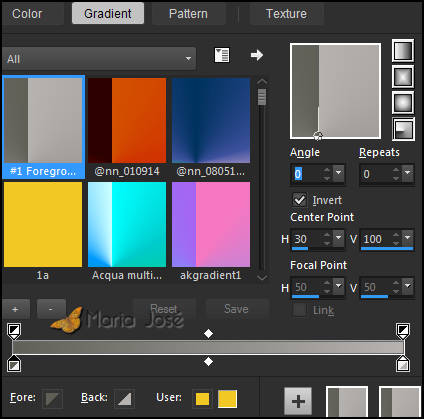
Task: Click the Save button
Action: coord(236,309)
